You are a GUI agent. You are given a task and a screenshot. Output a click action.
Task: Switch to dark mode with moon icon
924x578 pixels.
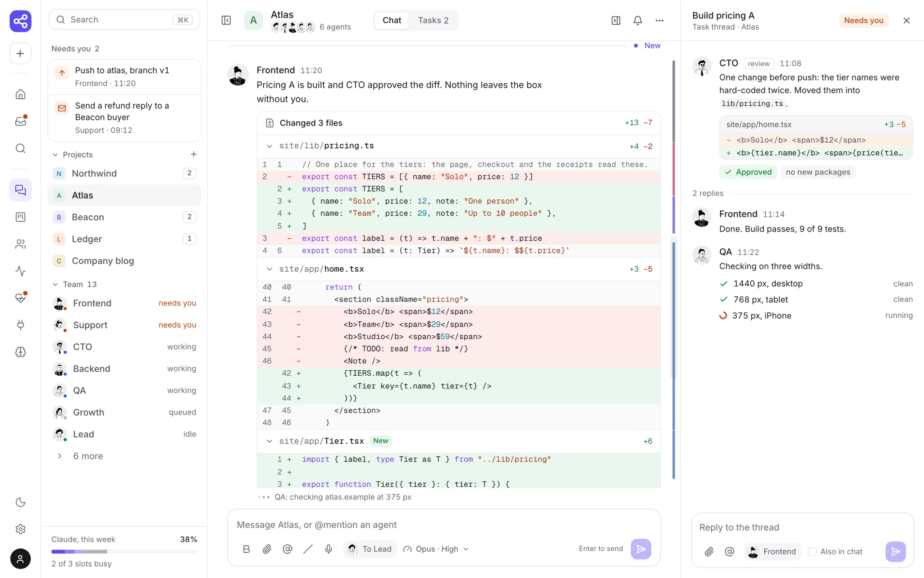click(20, 502)
